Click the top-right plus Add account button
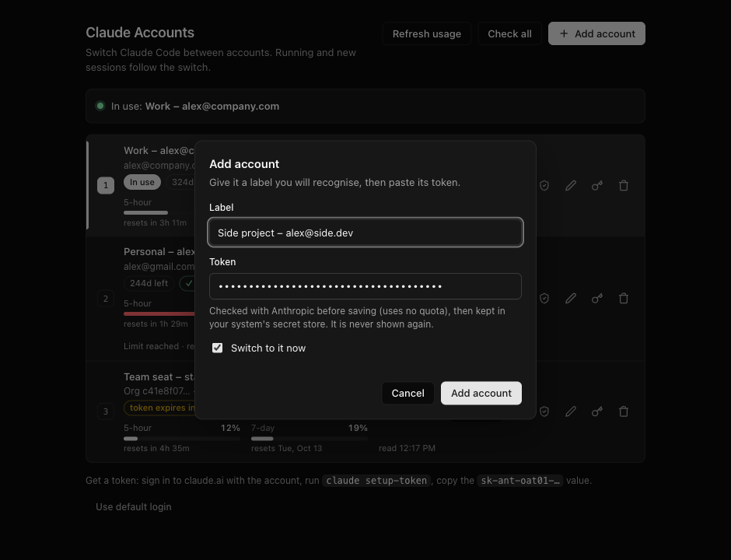731x560 pixels. [596, 33]
